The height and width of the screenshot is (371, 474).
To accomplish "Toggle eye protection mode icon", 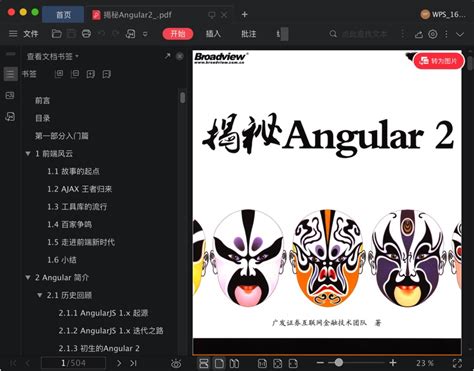I will click(176, 363).
